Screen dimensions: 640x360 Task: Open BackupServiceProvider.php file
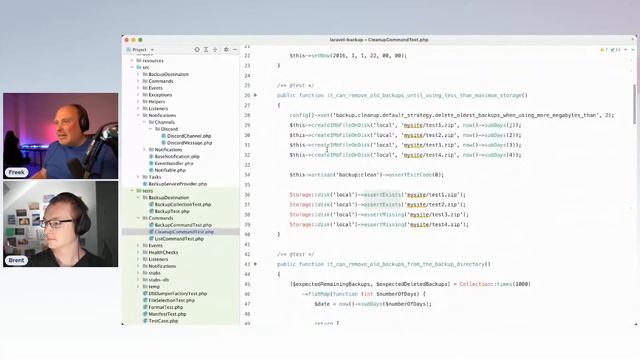pos(178,184)
